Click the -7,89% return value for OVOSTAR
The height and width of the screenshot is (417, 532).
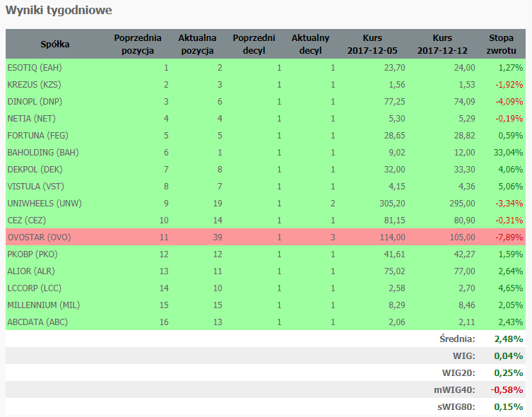pos(508,237)
